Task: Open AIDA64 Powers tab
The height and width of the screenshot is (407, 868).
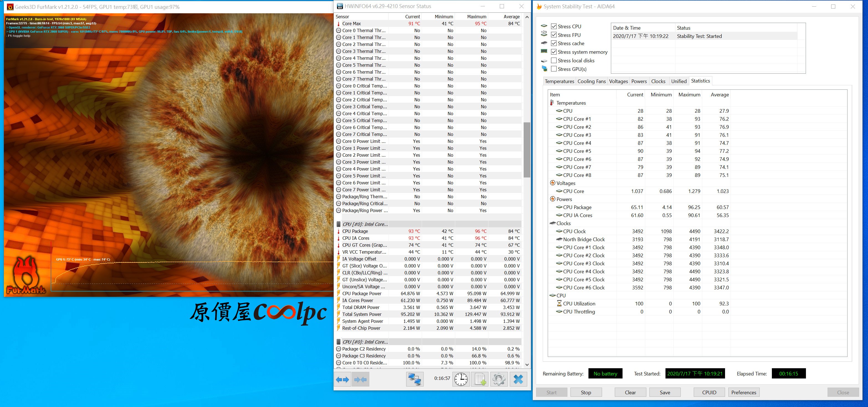Action: (x=639, y=81)
